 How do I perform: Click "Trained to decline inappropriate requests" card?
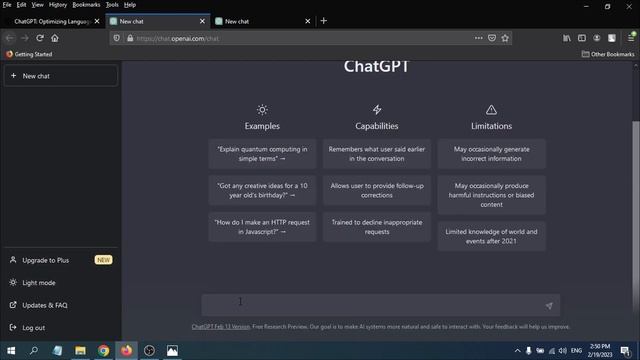click(377, 227)
